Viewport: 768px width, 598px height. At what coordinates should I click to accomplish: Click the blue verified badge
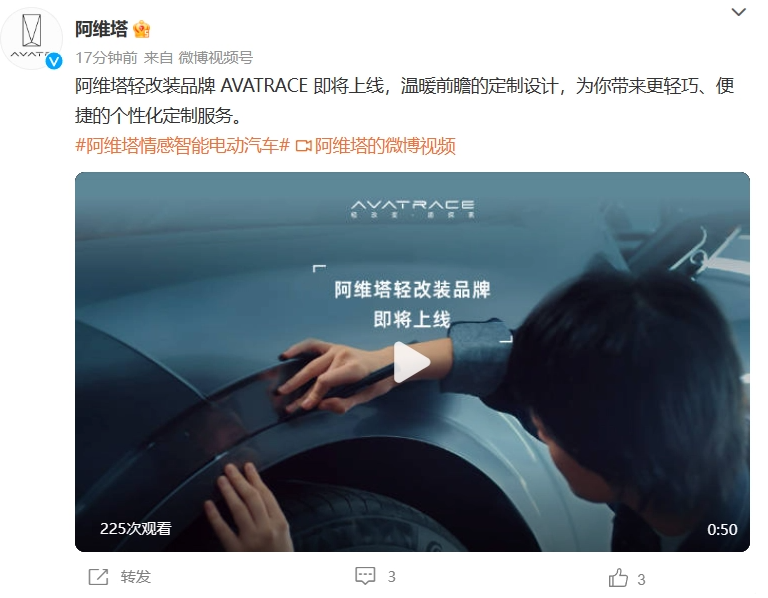coord(54,61)
